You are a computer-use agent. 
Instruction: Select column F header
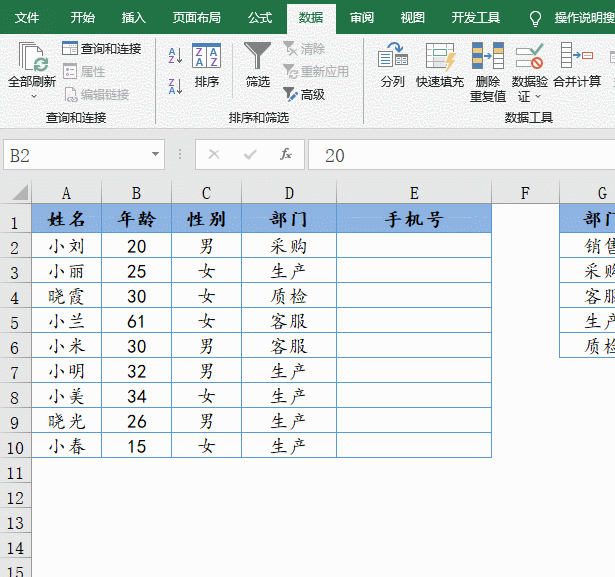(x=525, y=193)
